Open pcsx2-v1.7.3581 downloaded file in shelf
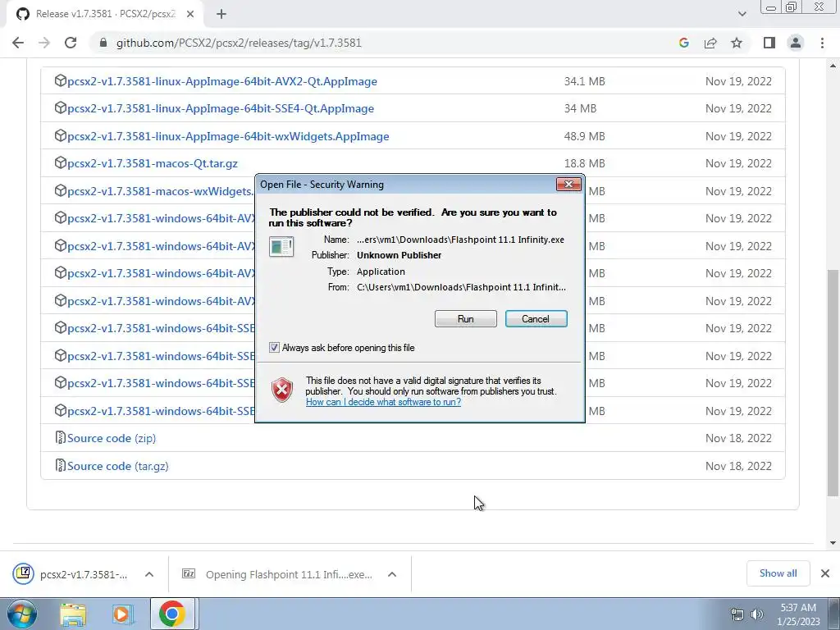This screenshot has height=630, width=840. tap(72, 574)
